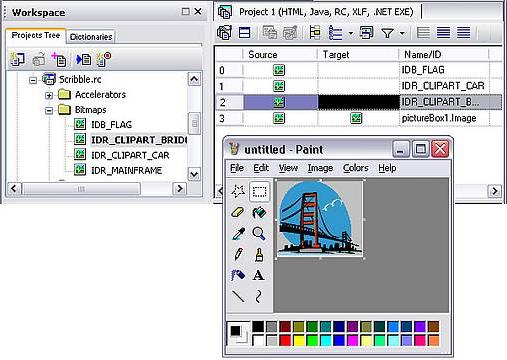Choose the Free-Form Select star tool
The width and height of the screenshot is (507, 360).
pyautogui.click(x=238, y=191)
